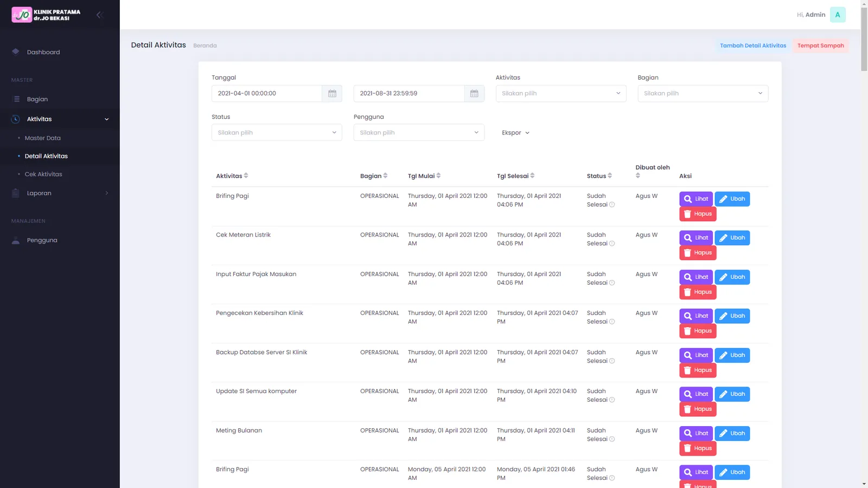Click the Pengguna user icon in sidebar
The height and width of the screenshot is (488, 868).
[16, 240]
